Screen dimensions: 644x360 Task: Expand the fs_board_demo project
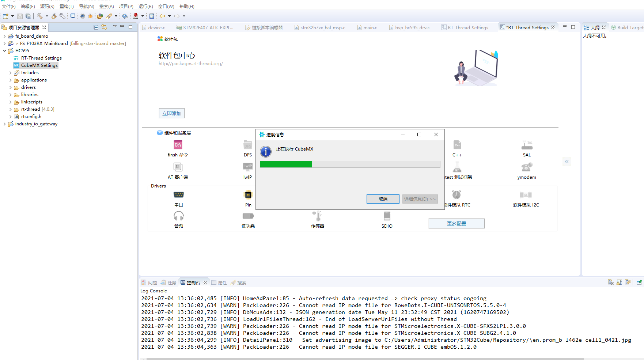click(x=4, y=36)
